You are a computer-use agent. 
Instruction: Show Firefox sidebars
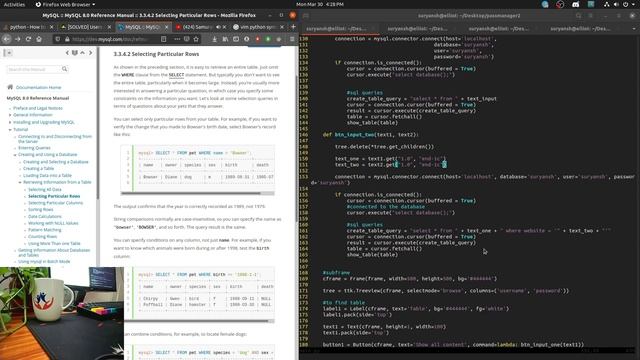(x=236, y=39)
